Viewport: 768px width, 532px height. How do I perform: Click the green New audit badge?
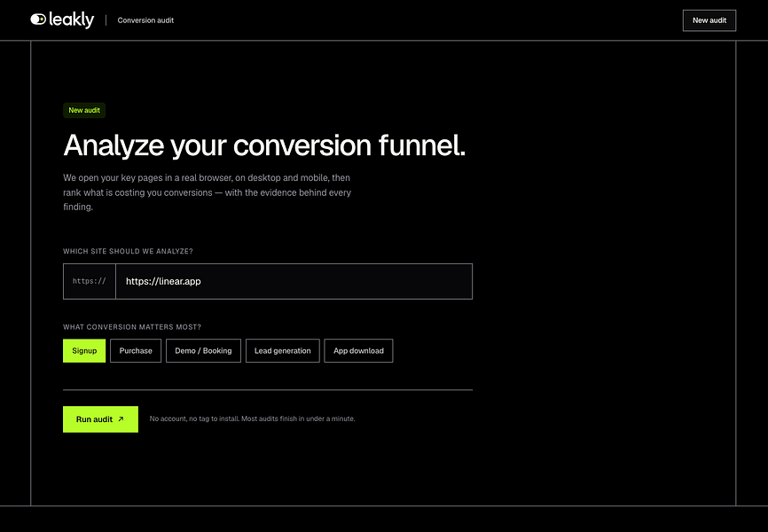coord(84,110)
